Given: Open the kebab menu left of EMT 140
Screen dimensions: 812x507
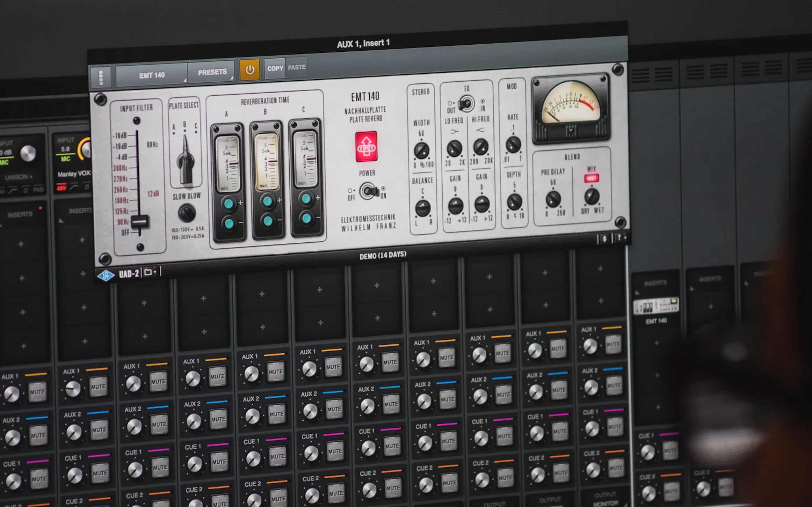Looking at the screenshot, I should pos(101,77).
